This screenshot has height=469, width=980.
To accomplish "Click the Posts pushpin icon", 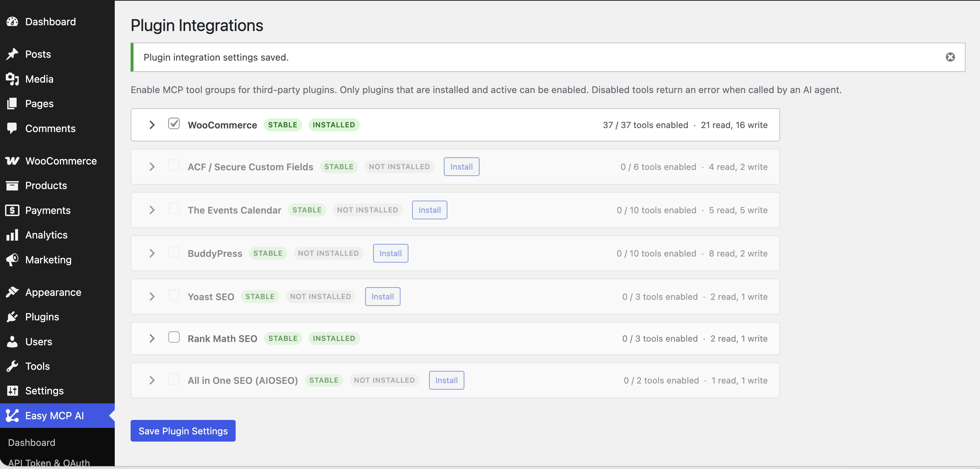I will point(12,54).
